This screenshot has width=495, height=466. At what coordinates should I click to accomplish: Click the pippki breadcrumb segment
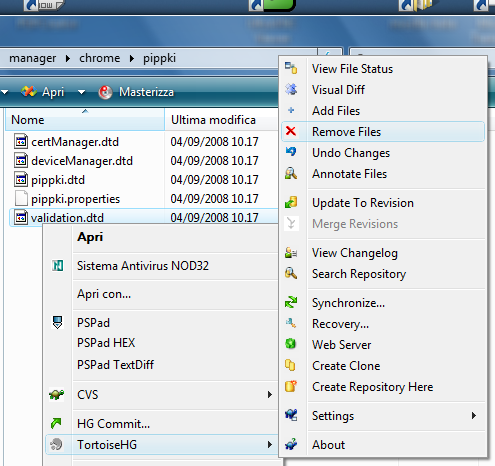tap(159, 59)
